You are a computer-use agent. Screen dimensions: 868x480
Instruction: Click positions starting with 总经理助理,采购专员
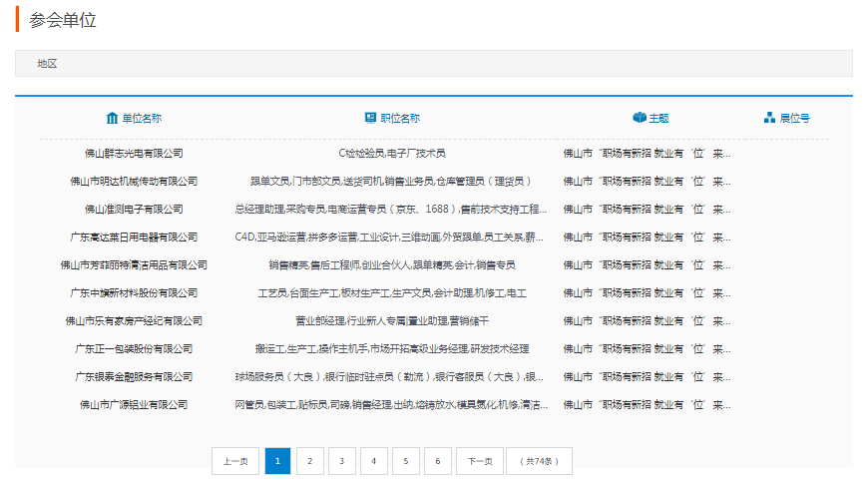[391, 210]
